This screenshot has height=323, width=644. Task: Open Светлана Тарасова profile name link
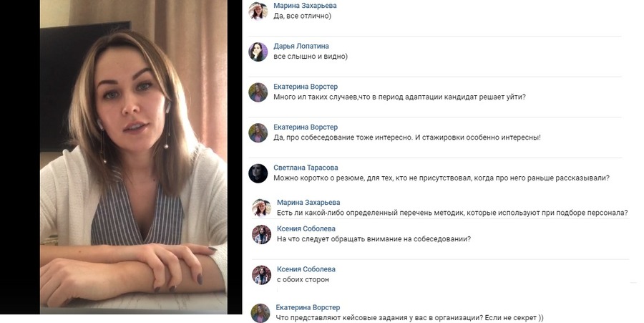coord(306,168)
